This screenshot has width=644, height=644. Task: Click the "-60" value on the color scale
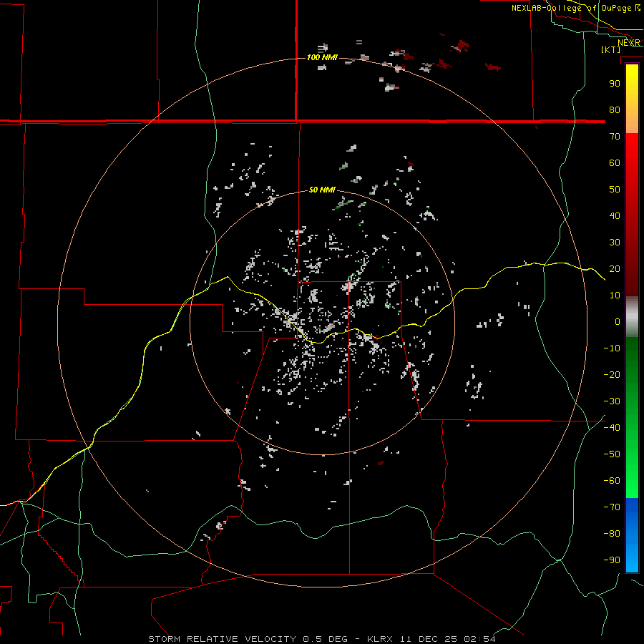612,481
